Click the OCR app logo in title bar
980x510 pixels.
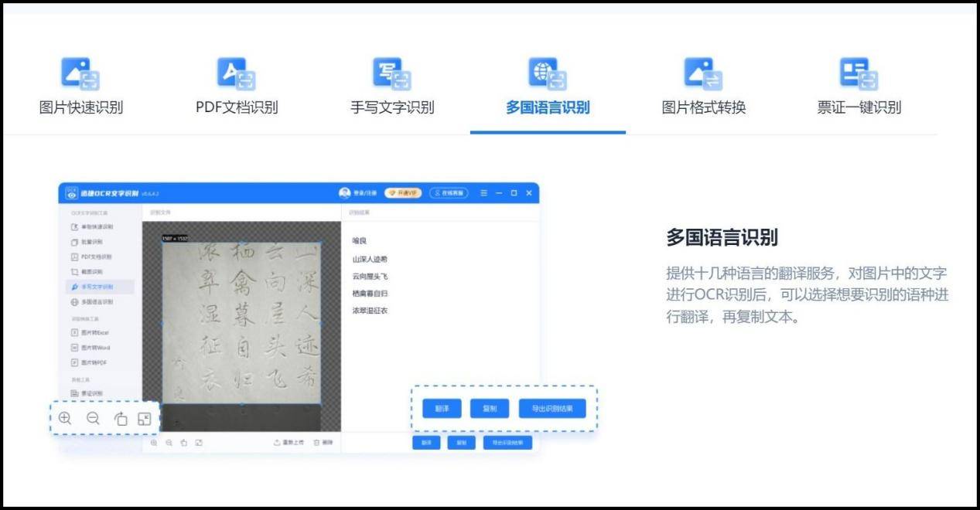(x=71, y=192)
